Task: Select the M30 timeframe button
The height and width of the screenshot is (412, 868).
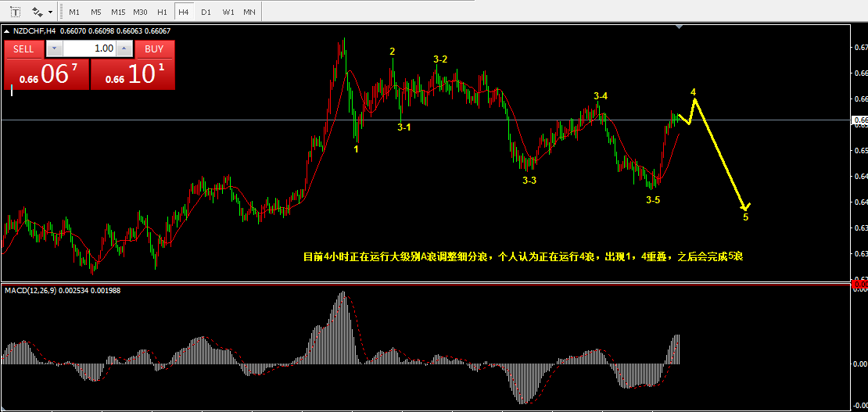Action: tap(141, 12)
